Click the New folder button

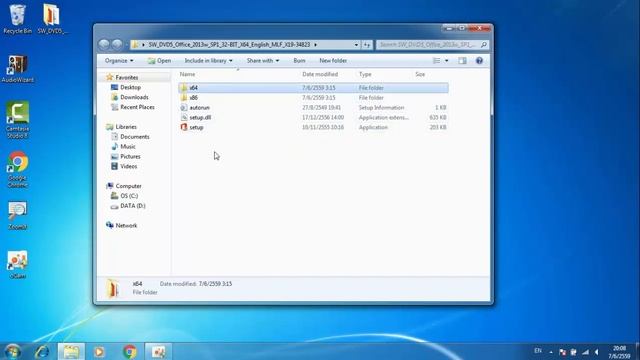pyautogui.click(x=333, y=60)
